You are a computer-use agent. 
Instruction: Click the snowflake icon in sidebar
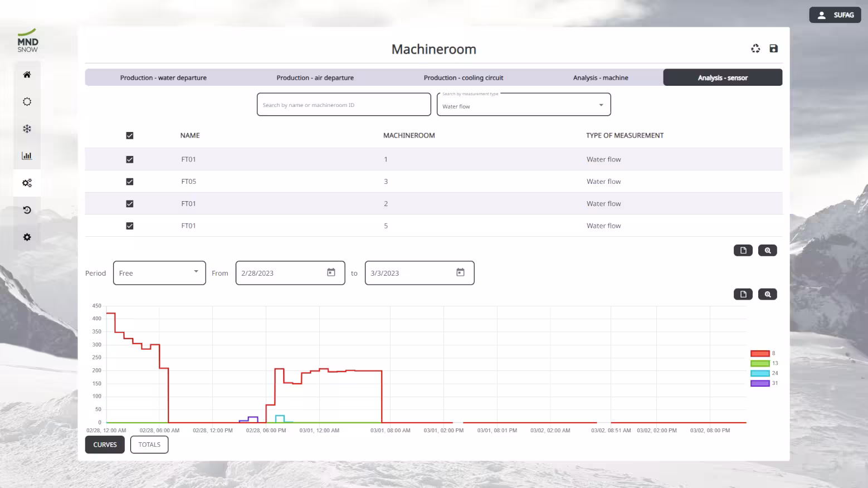click(x=27, y=129)
